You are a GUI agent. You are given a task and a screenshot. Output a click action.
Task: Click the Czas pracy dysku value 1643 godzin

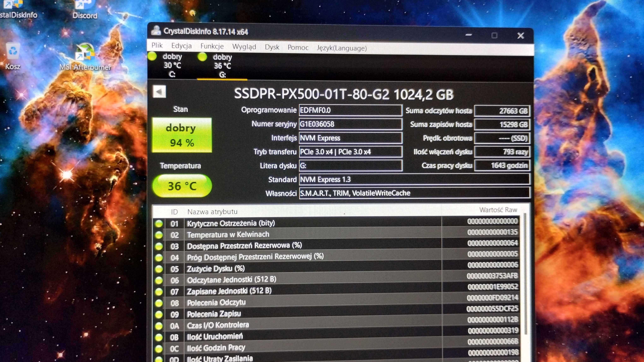[x=502, y=165]
